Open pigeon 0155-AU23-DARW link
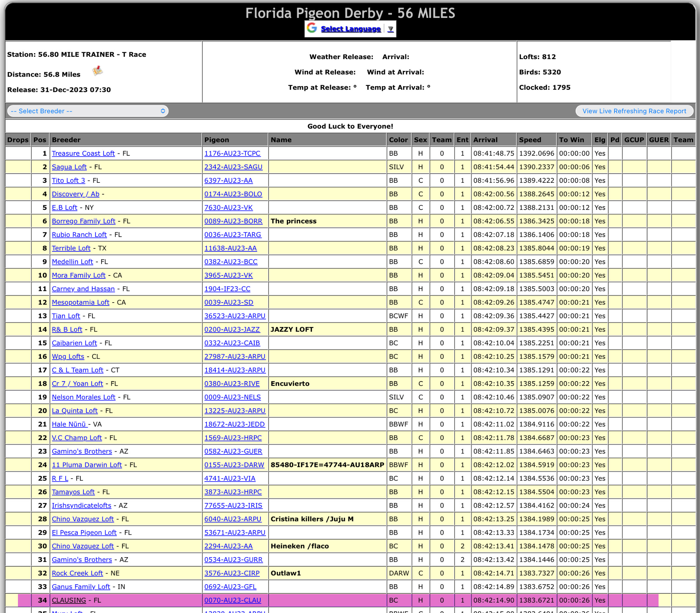The height and width of the screenshot is (613, 700). [x=234, y=464]
